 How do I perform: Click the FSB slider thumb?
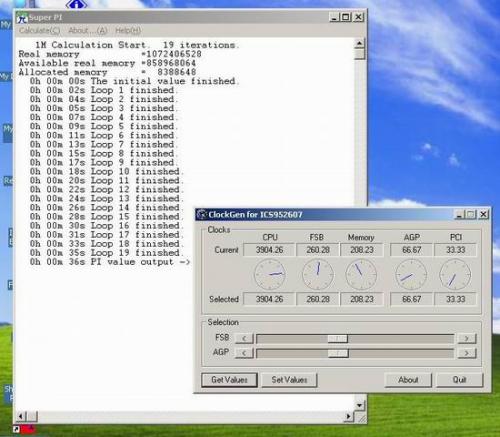click(337, 339)
